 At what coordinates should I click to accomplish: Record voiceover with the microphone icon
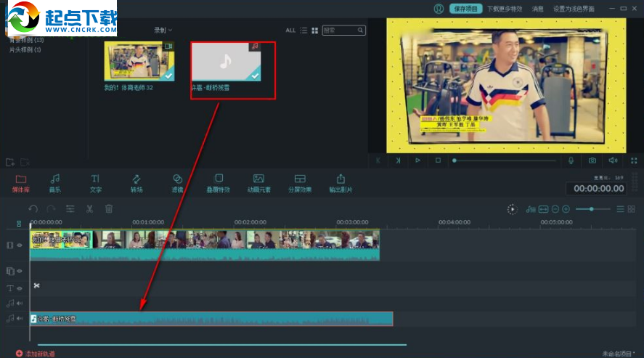[571, 160]
